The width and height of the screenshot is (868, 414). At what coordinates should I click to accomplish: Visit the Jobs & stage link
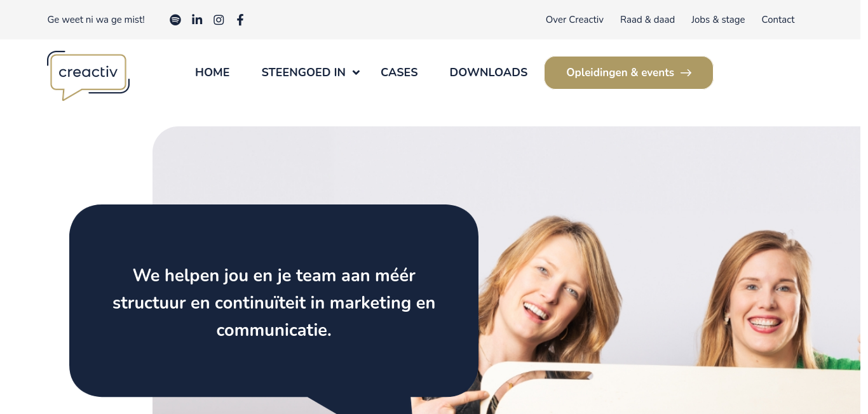[x=718, y=20]
